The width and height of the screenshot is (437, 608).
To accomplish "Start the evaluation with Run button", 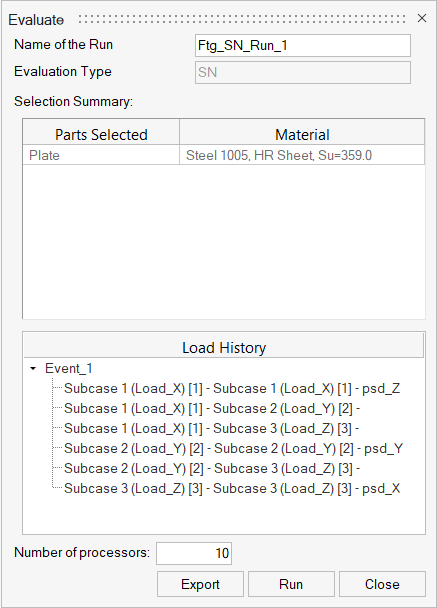I will (291, 584).
